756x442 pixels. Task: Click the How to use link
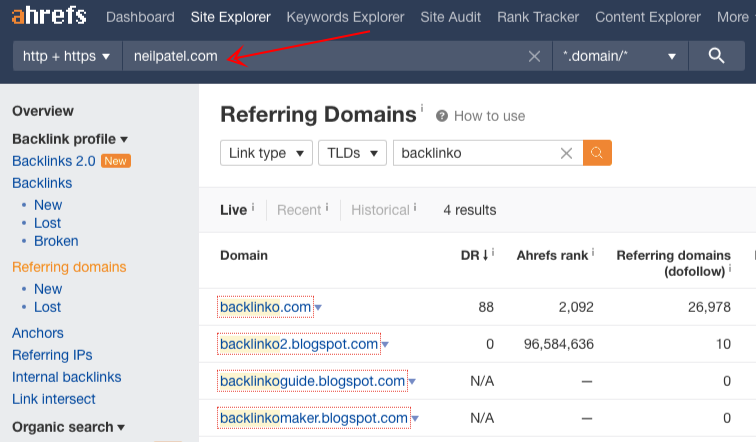pyautogui.click(x=489, y=116)
